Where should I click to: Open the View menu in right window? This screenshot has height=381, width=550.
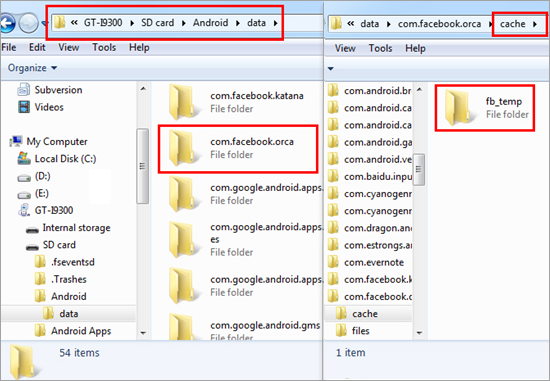coord(345,48)
